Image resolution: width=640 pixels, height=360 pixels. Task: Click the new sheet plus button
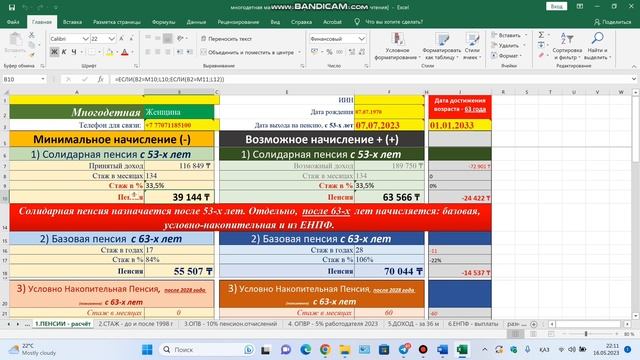[533, 324]
